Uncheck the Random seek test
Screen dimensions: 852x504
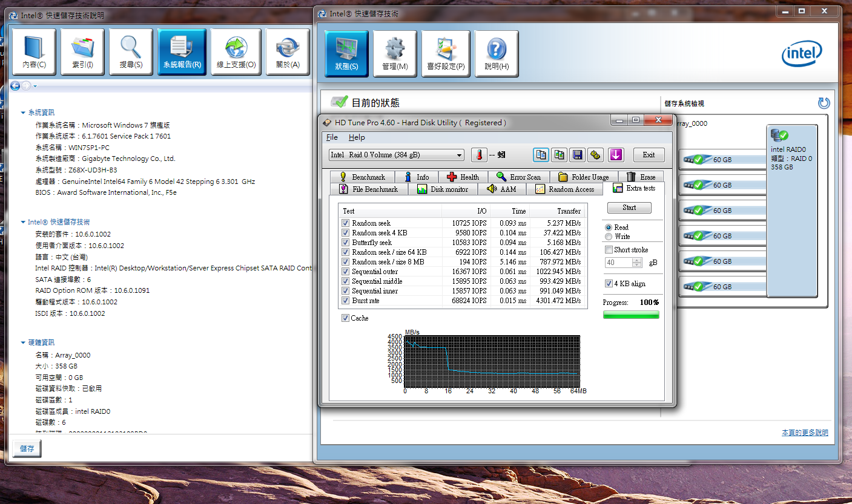click(x=345, y=223)
